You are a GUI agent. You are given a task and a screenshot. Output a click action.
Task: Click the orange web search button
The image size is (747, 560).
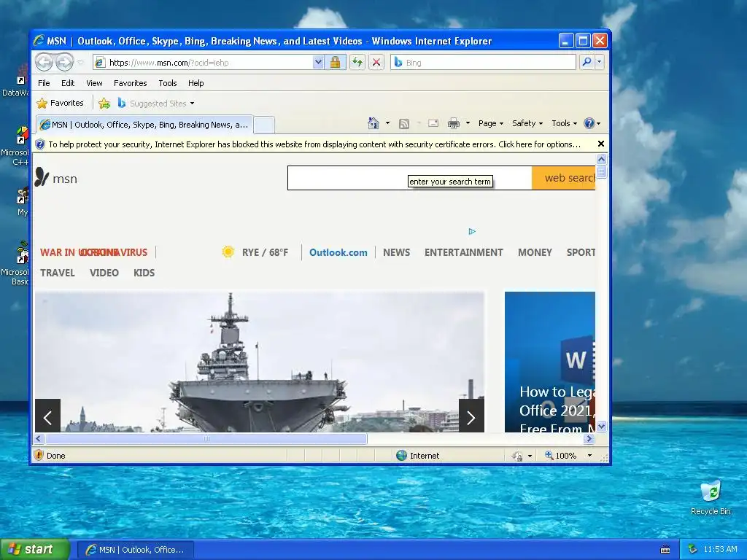tap(564, 178)
